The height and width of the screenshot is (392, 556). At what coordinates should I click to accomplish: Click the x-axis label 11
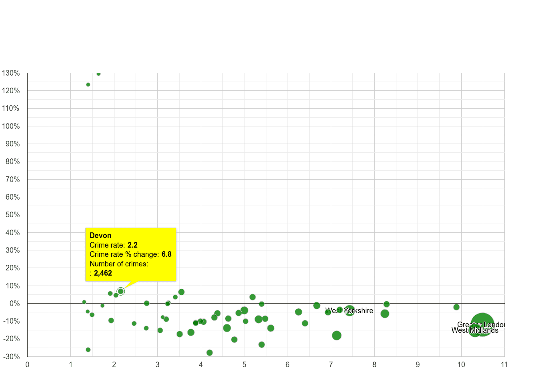(504, 364)
